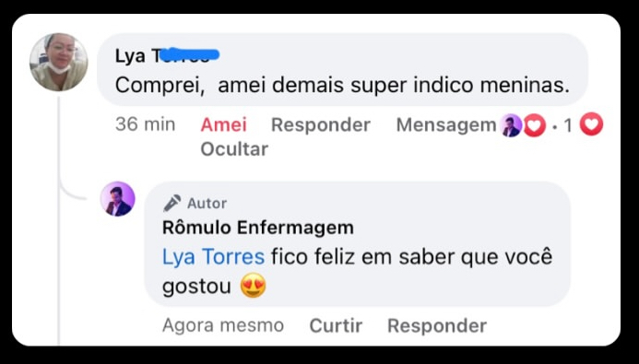Click Responder under Rômulo Enfermagem's reply
This screenshot has width=639, height=364.
437,325
